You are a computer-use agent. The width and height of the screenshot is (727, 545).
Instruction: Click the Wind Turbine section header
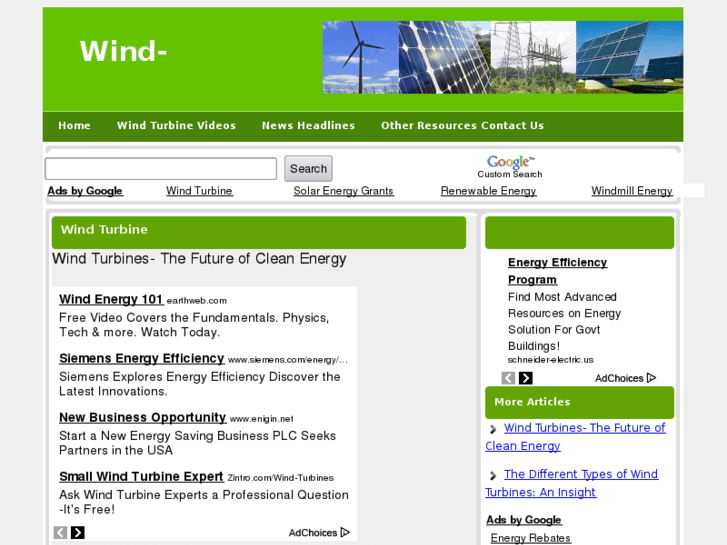pos(259,232)
